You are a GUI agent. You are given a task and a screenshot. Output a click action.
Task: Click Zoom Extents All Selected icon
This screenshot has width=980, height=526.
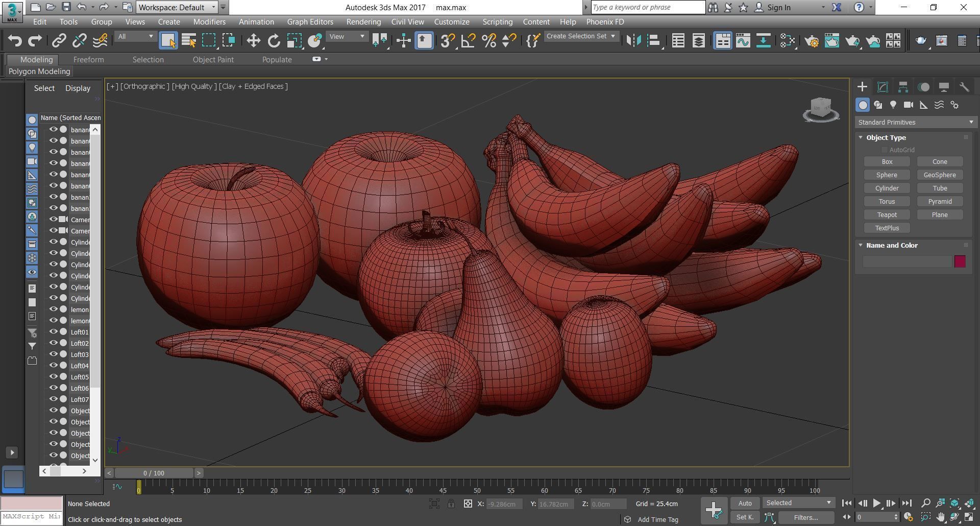point(954,503)
